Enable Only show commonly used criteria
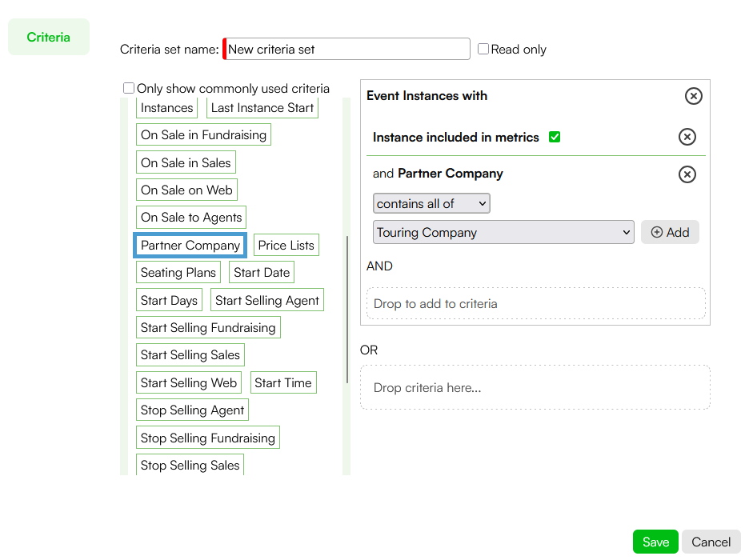This screenshot has width=745, height=560. click(129, 88)
